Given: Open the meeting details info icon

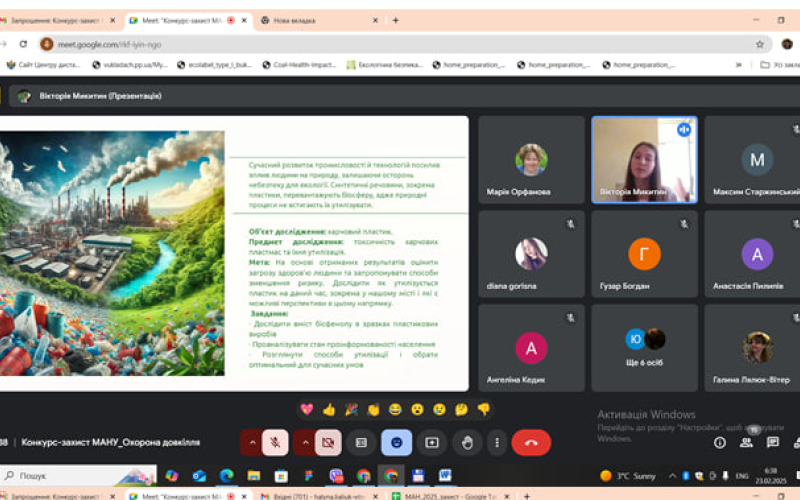Looking at the screenshot, I should click(719, 442).
